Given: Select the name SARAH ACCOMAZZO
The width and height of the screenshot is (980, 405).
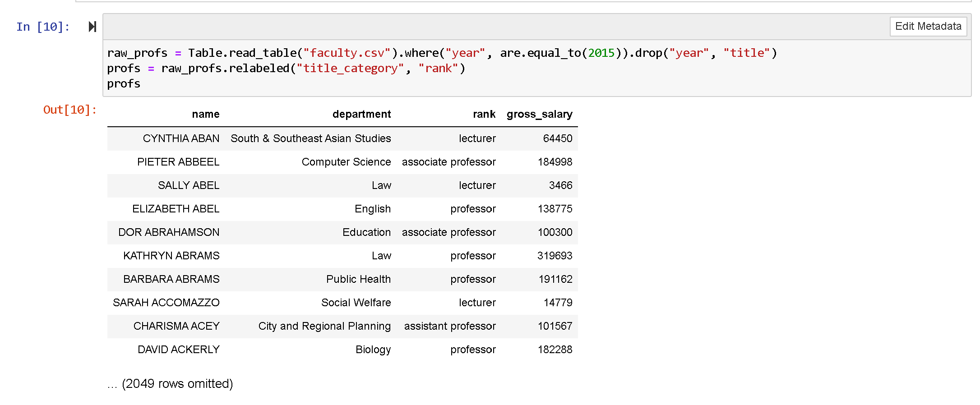Looking at the screenshot, I should (x=166, y=303).
